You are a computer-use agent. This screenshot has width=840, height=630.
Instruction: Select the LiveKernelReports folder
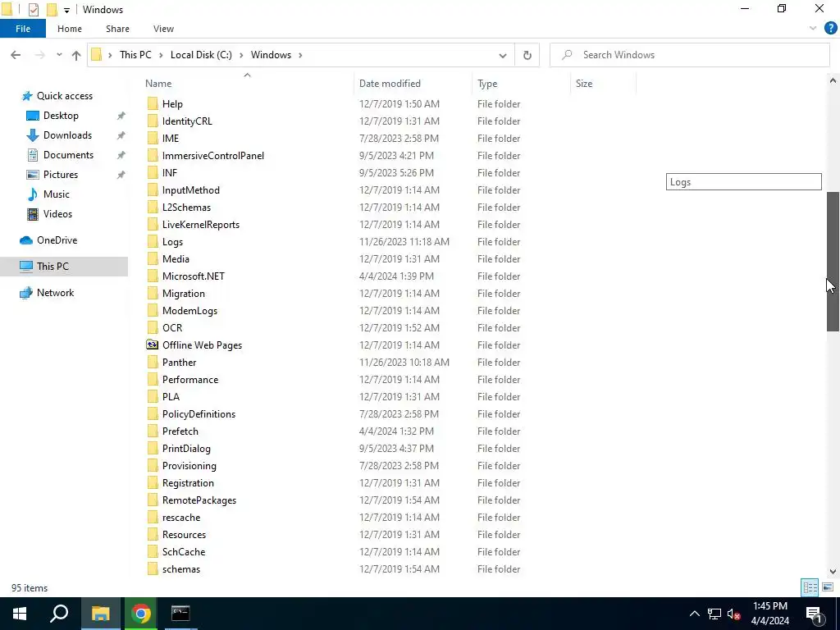click(201, 225)
